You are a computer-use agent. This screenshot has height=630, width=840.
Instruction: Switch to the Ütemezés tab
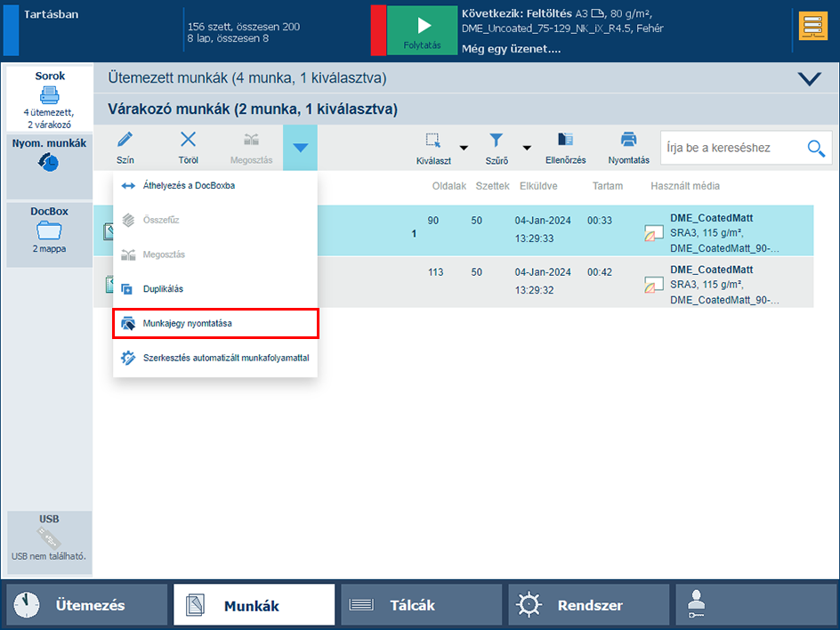coord(87,604)
